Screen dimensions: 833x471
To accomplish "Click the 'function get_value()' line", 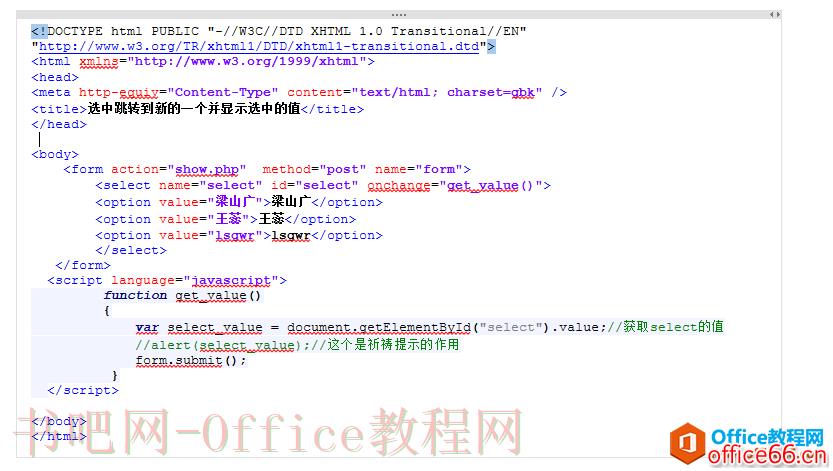I will 182,295.
